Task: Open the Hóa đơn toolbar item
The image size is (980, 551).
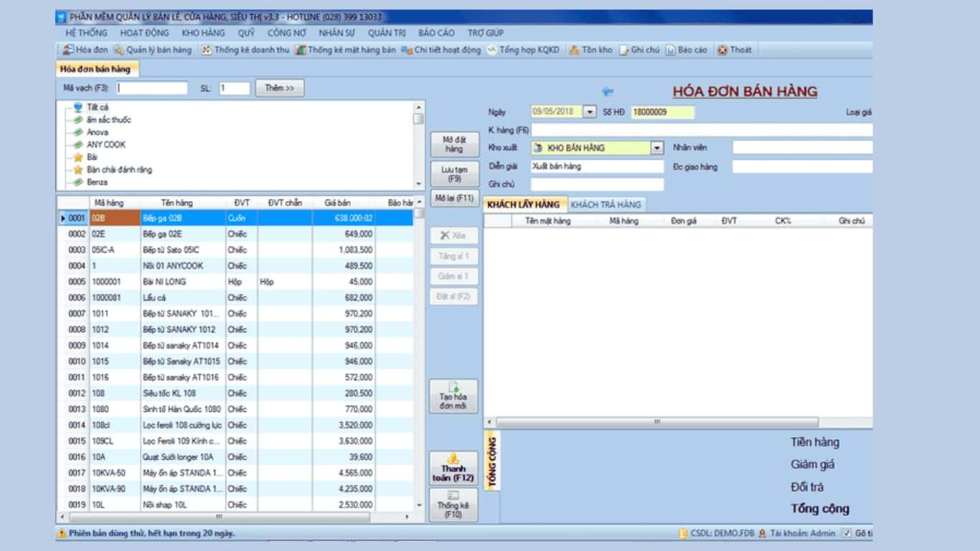Action: point(85,50)
